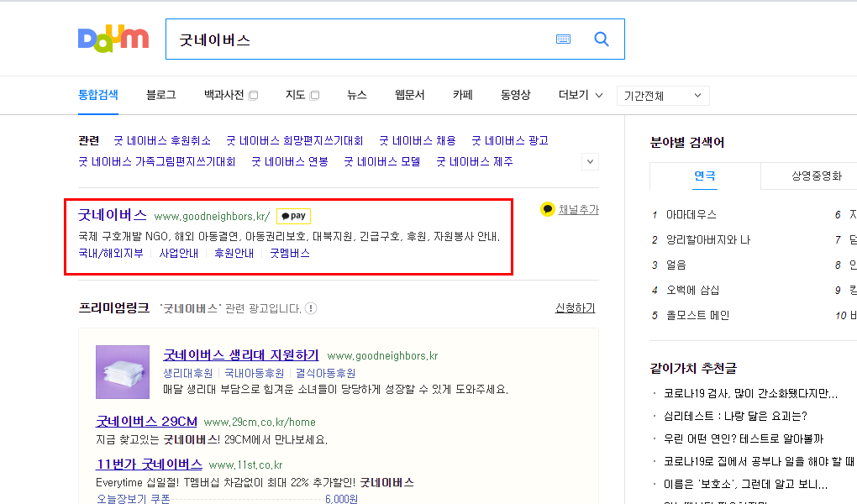Select the 상영중영화 category tab
The width and height of the screenshot is (857, 504).
(x=817, y=176)
